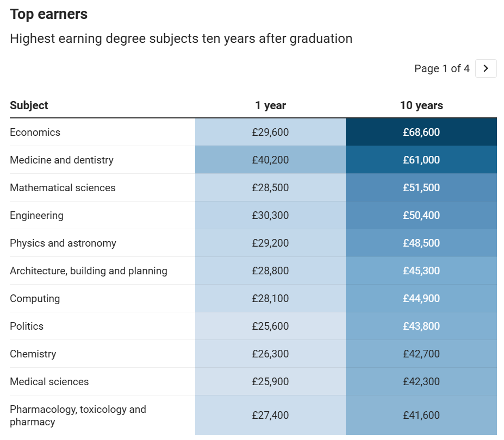Image resolution: width=504 pixels, height=440 pixels.
Task: Select Medicine and dentistry 10-year value £61,000
Action: pyautogui.click(x=421, y=160)
